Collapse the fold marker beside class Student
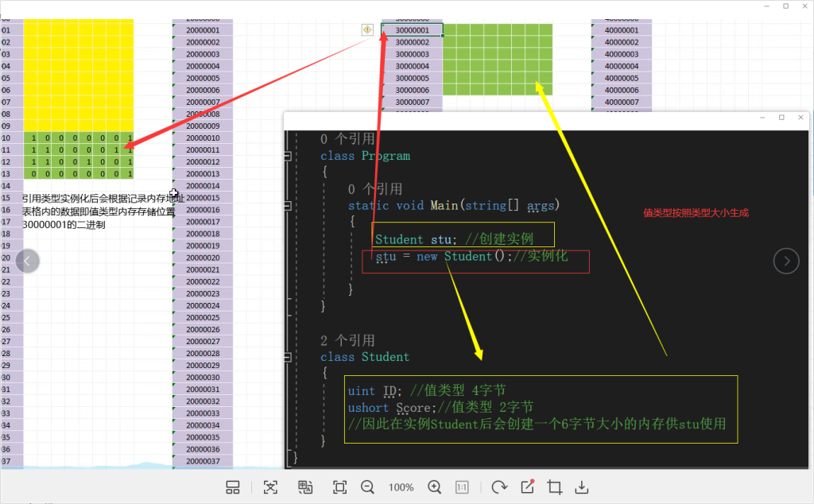Viewport: 814px width, 504px height. (x=287, y=357)
